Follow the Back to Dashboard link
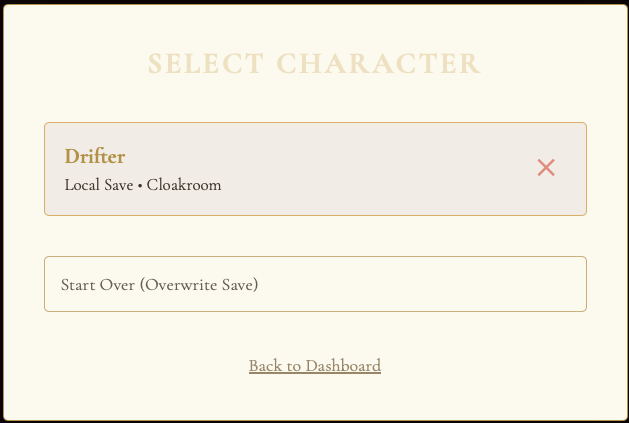 tap(315, 366)
